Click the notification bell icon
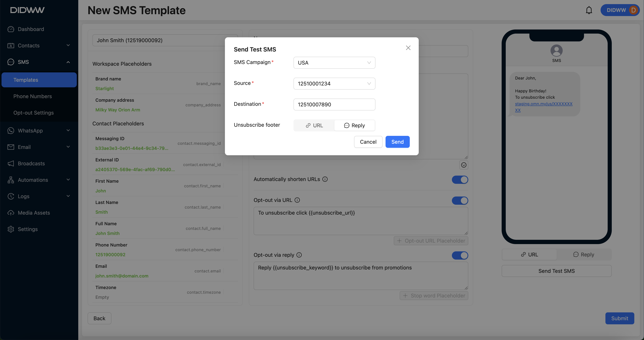The image size is (644, 340). click(x=589, y=10)
